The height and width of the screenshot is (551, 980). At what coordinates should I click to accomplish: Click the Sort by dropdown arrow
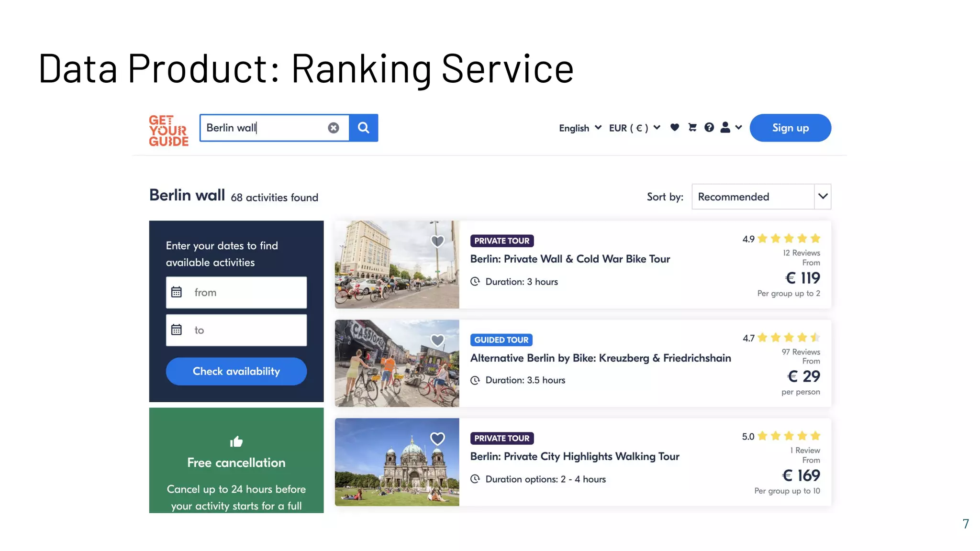(823, 197)
